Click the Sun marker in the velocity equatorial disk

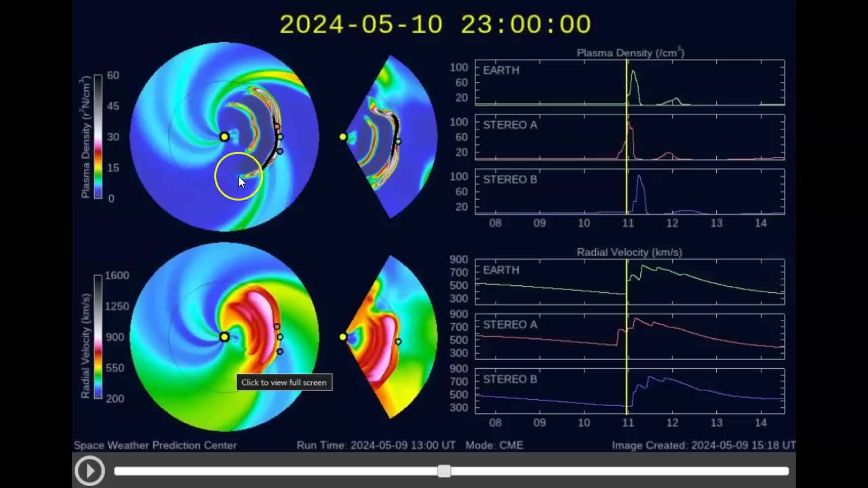pyautogui.click(x=224, y=337)
